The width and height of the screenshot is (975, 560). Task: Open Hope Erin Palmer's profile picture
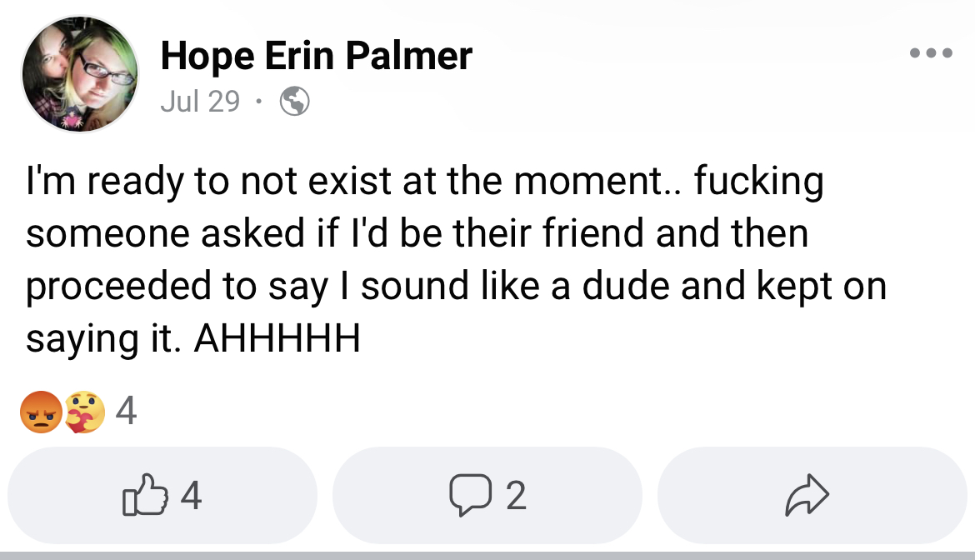[x=80, y=74]
